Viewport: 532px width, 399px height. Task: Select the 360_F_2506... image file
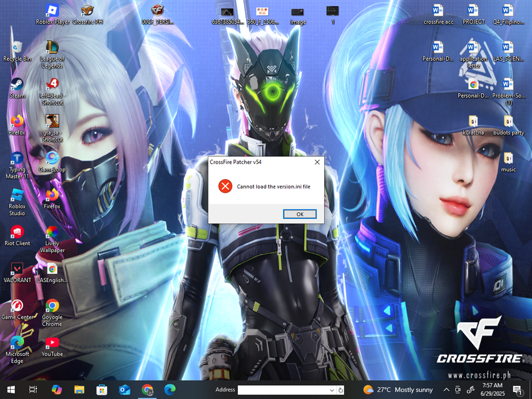coord(263,15)
